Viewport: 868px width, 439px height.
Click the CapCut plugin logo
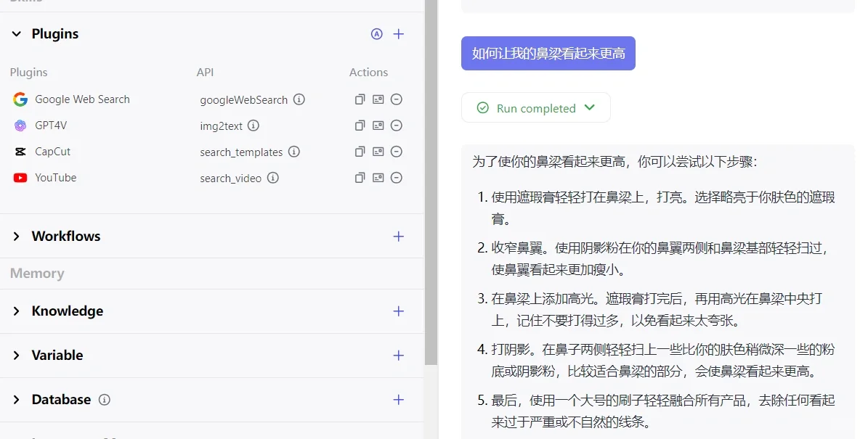(x=20, y=152)
